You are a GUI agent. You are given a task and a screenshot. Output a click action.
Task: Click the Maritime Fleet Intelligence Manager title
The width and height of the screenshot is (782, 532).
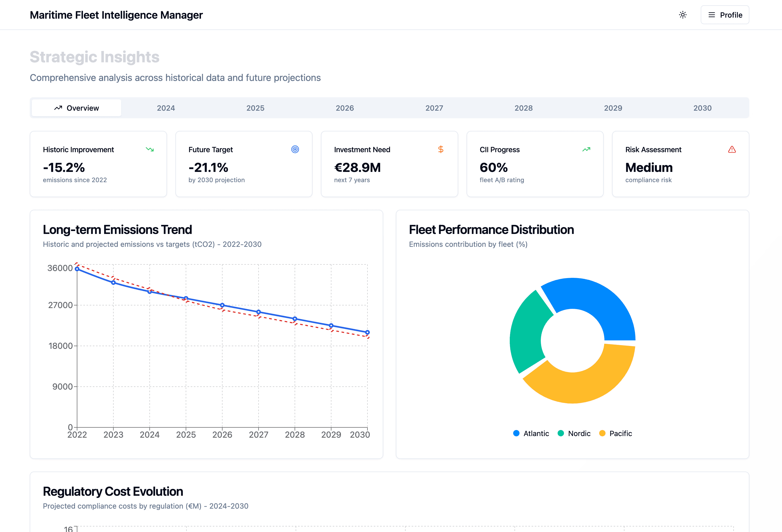(x=116, y=15)
